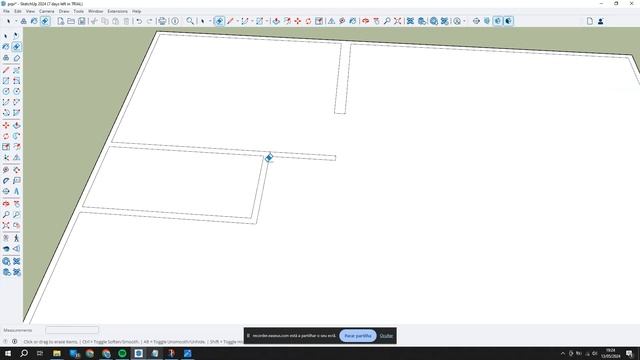This screenshot has height=360, width=640.
Task: Click the Ocultar link in sharing banner
Action: pos(386,336)
